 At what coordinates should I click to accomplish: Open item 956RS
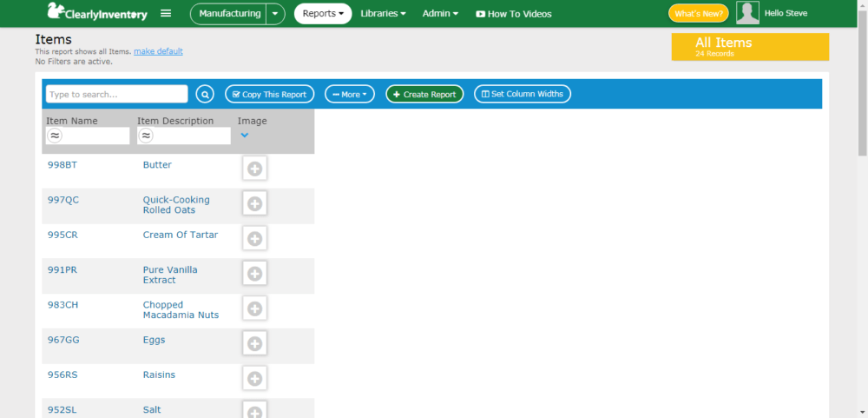pyautogui.click(x=62, y=375)
